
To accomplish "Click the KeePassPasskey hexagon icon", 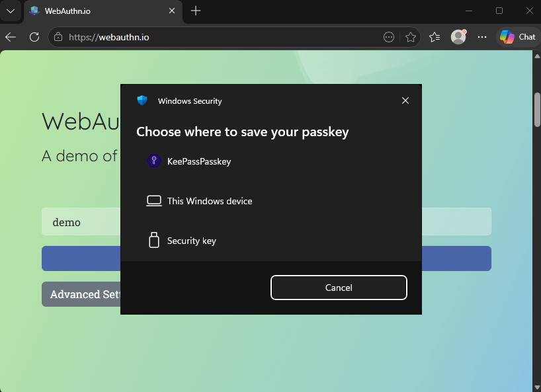I will click(154, 161).
